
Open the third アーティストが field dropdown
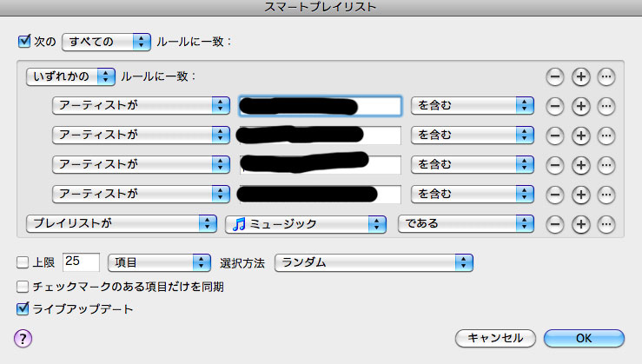pyautogui.click(x=142, y=164)
